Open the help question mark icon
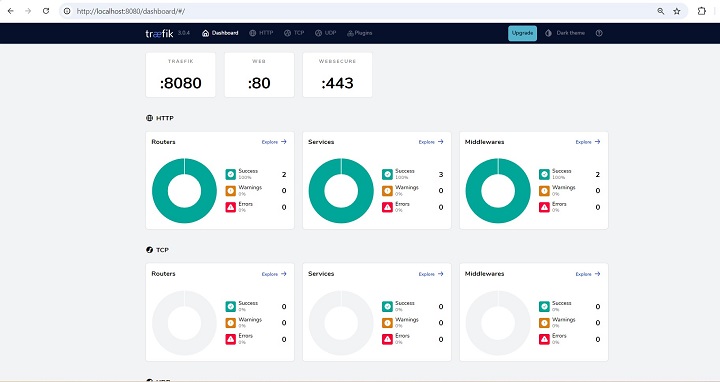Screen dimensions: 720x382 click(x=599, y=33)
